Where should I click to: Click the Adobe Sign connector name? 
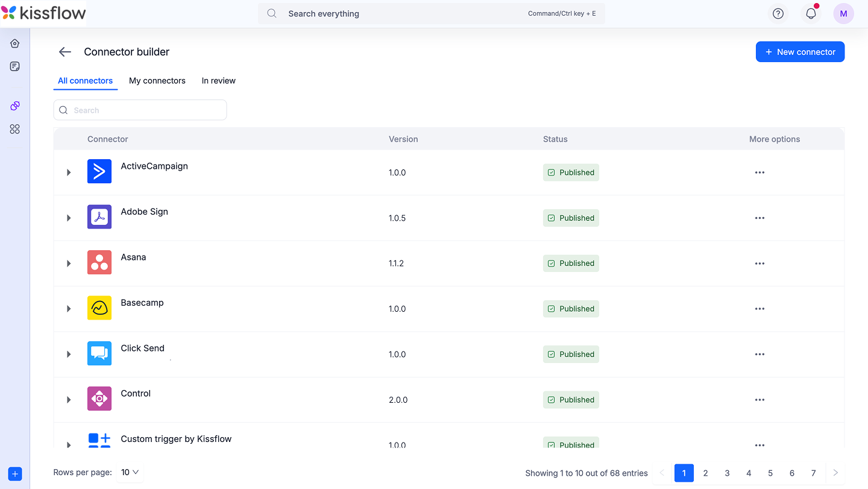[x=145, y=212]
